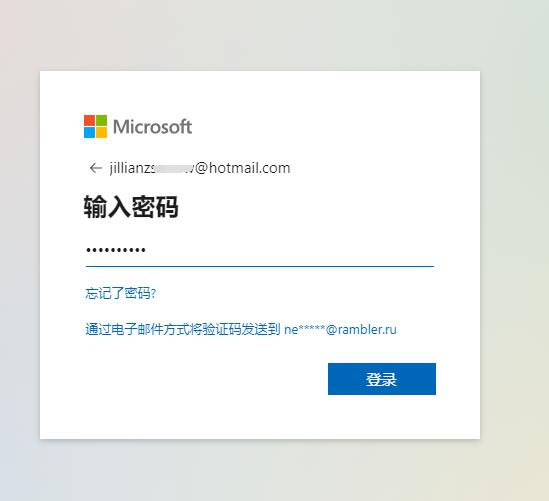Viewport: 549px width, 501px height.
Task: Click the back arrow beside the email
Action: (96, 168)
